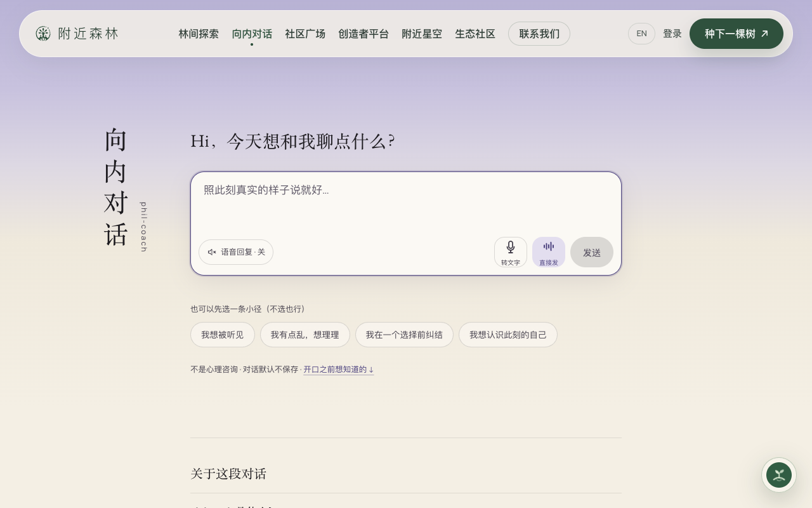The height and width of the screenshot is (508, 812).
Task: Open the 创造者平台 nav item
Action: [363, 34]
